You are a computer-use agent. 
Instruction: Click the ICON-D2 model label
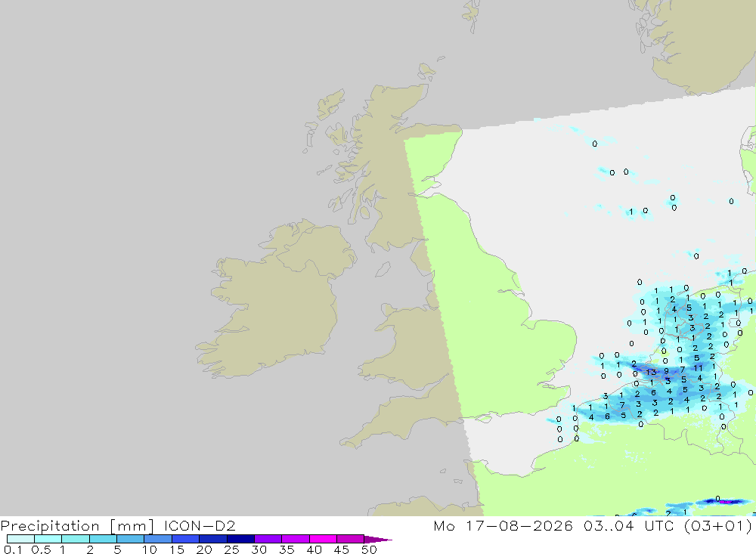coord(200,525)
